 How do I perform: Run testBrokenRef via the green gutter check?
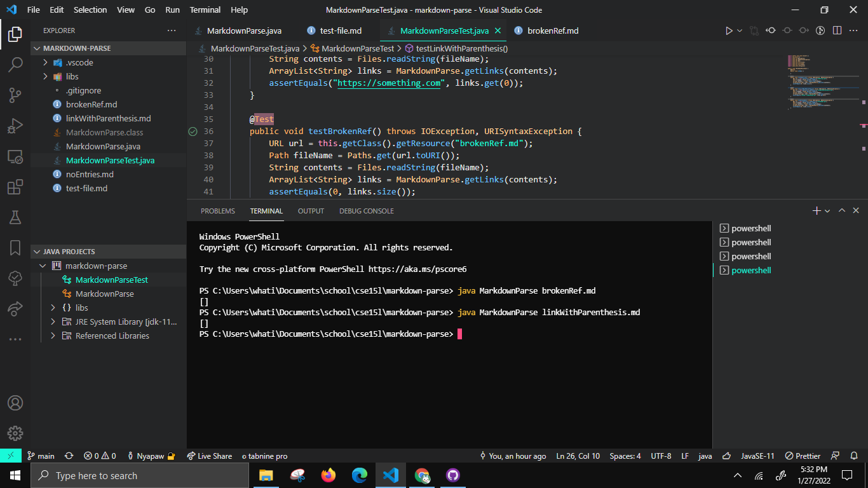click(x=193, y=131)
